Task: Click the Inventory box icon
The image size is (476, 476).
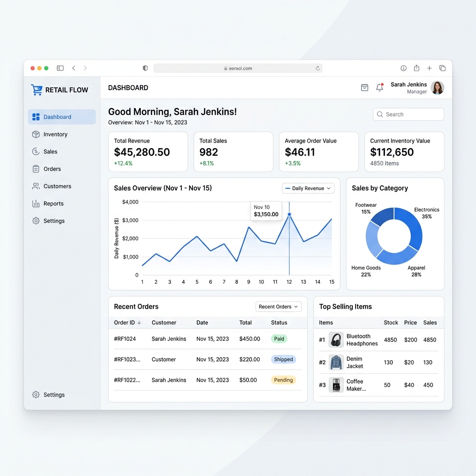Action: pos(36,134)
